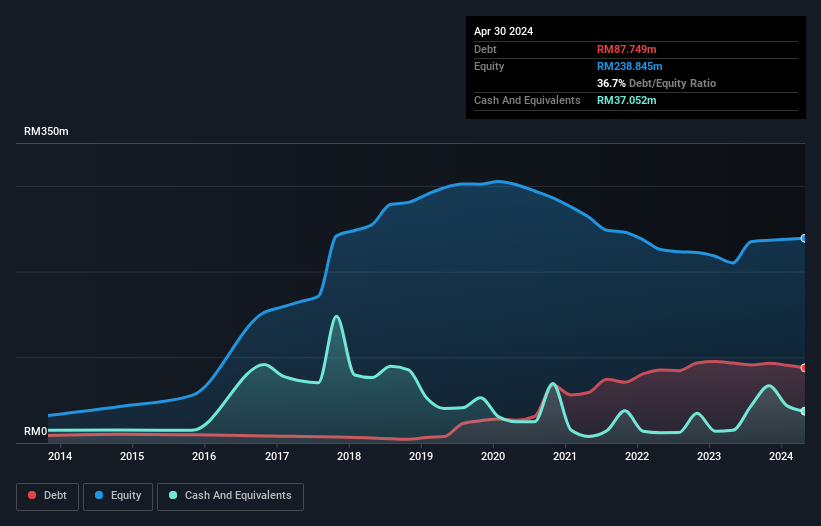Click the teal dot in the Cash legend
This screenshot has width=821, height=526.
click(x=174, y=496)
